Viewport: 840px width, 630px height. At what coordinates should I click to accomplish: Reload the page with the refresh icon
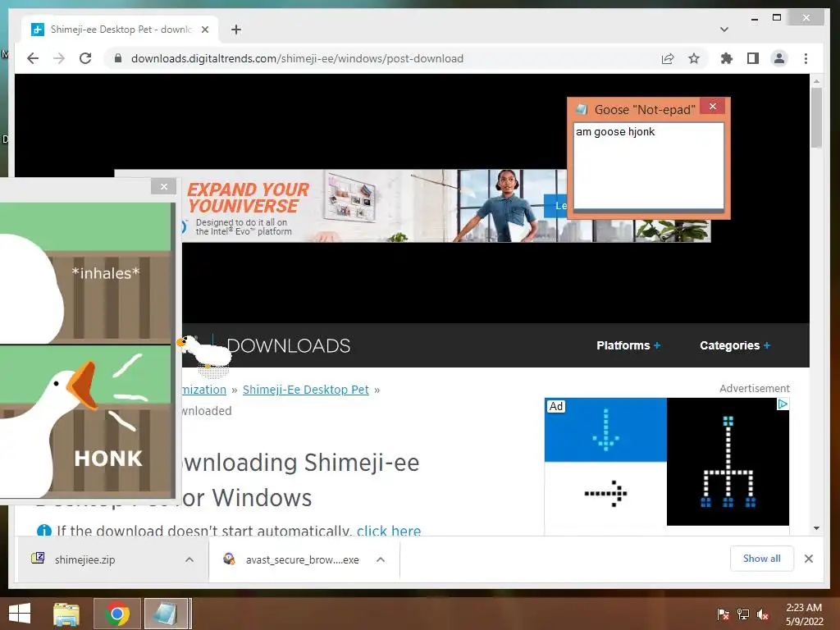coord(85,58)
